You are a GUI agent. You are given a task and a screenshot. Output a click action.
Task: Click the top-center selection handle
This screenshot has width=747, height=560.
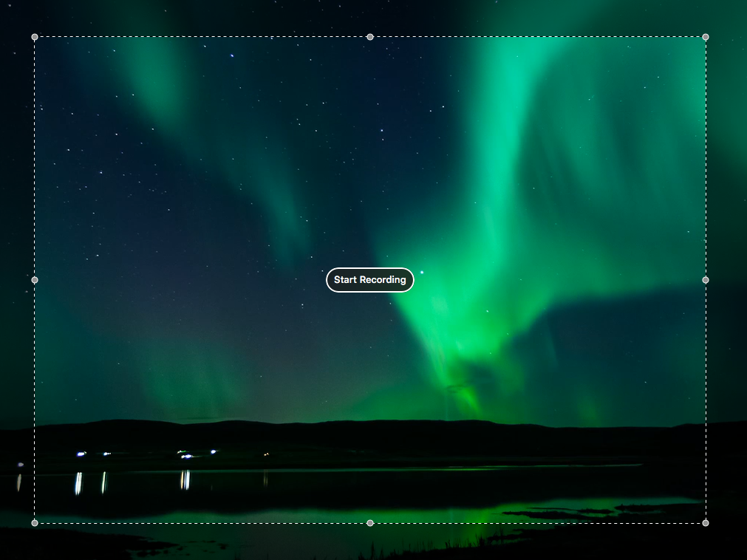[370, 37]
